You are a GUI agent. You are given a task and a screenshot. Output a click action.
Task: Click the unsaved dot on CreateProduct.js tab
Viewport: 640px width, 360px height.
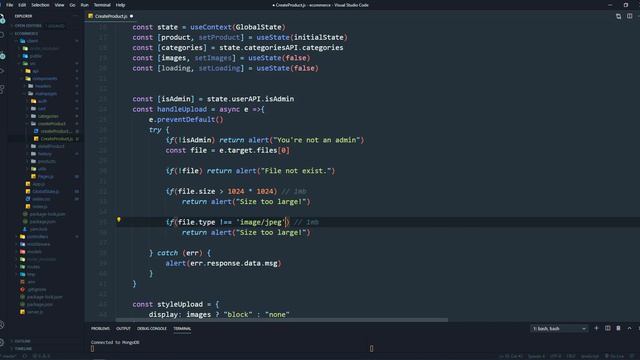pos(131,16)
